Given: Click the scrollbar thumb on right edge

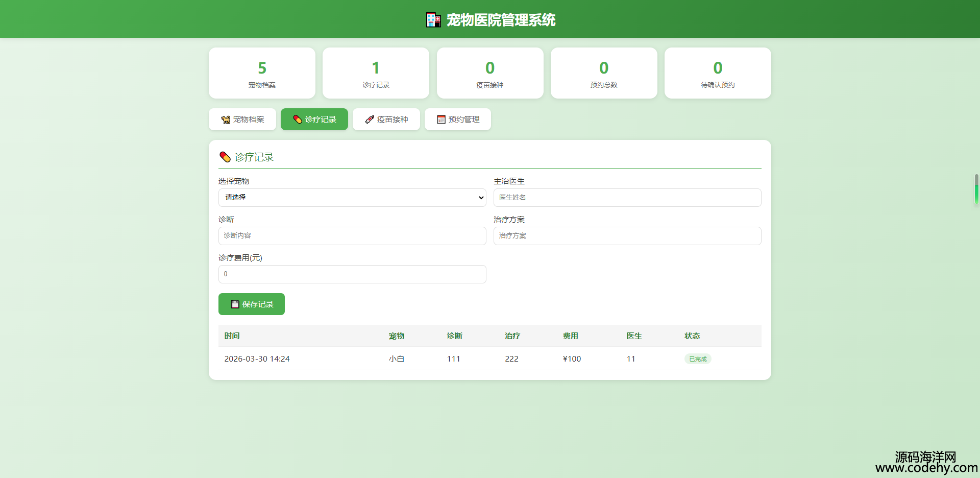Looking at the screenshot, I should [x=976, y=189].
